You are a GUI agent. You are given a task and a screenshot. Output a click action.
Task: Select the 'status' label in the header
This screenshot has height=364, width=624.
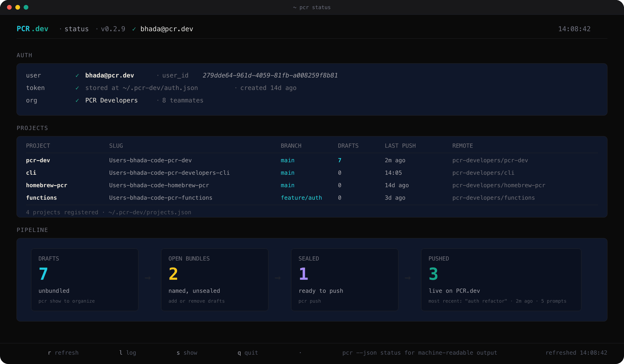tap(77, 29)
